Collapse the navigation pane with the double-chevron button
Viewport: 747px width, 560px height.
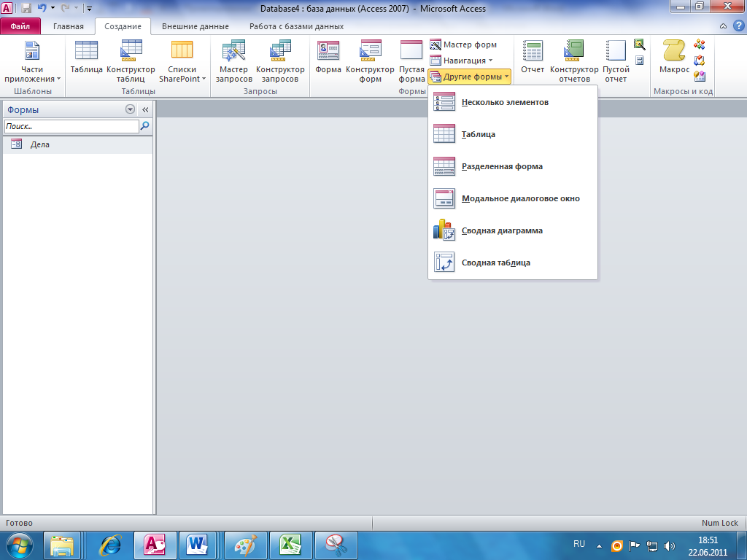point(145,109)
